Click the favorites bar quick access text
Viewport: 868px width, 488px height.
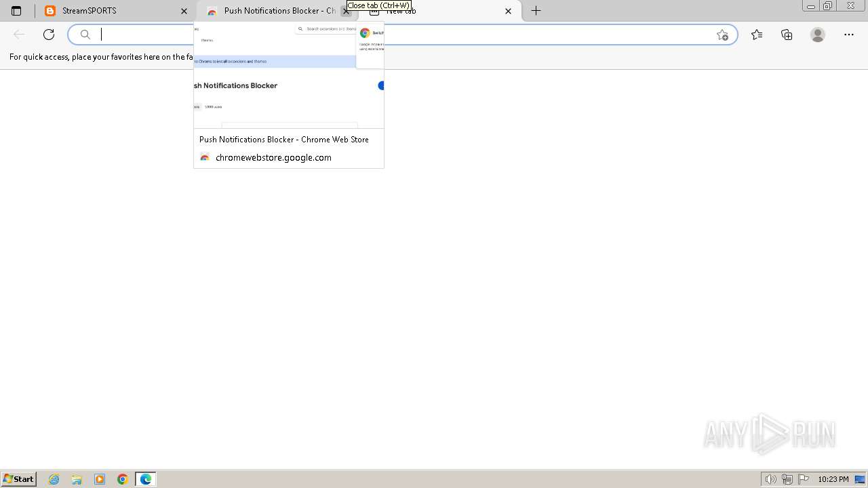click(x=102, y=57)
